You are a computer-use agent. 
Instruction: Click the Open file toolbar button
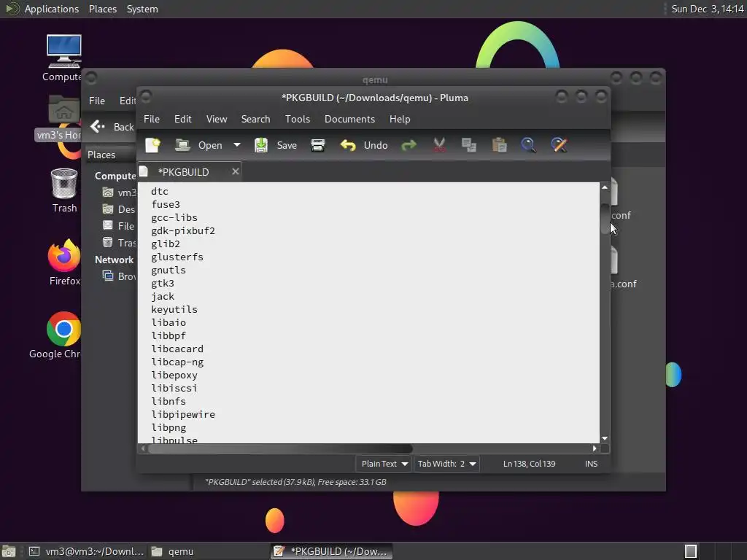198,145
